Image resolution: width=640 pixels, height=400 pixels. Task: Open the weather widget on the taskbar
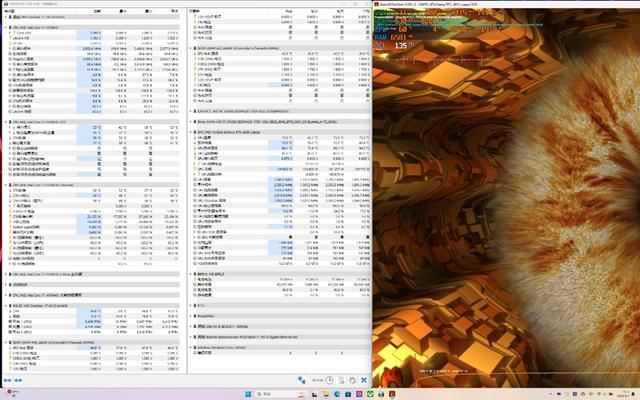tap(12, 394)
